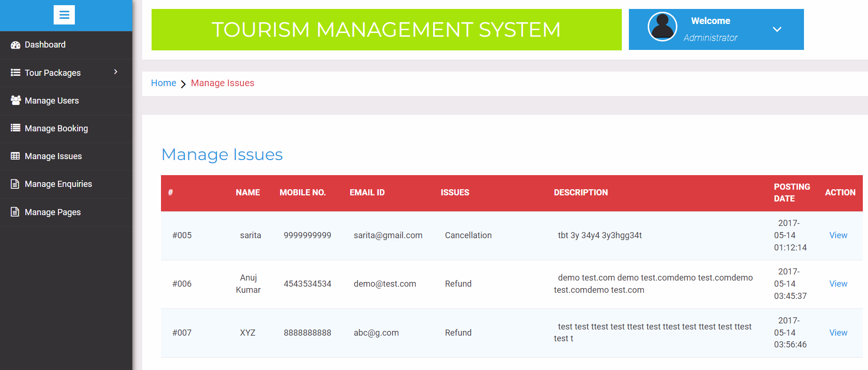Click the Refund cell in row #006

[458, 284]
